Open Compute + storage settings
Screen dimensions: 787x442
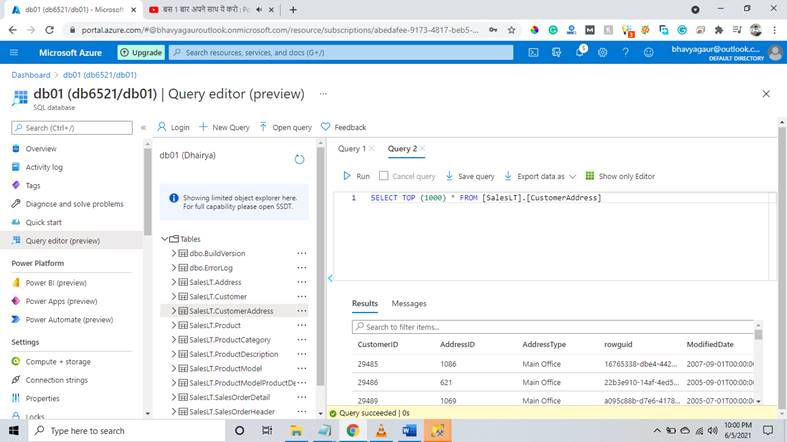point(58,362)
